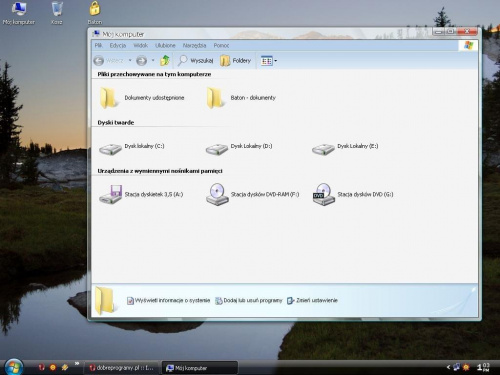Click Urządzenia z wymiennymi nośnikami pamięci header

tap(160, 171)
